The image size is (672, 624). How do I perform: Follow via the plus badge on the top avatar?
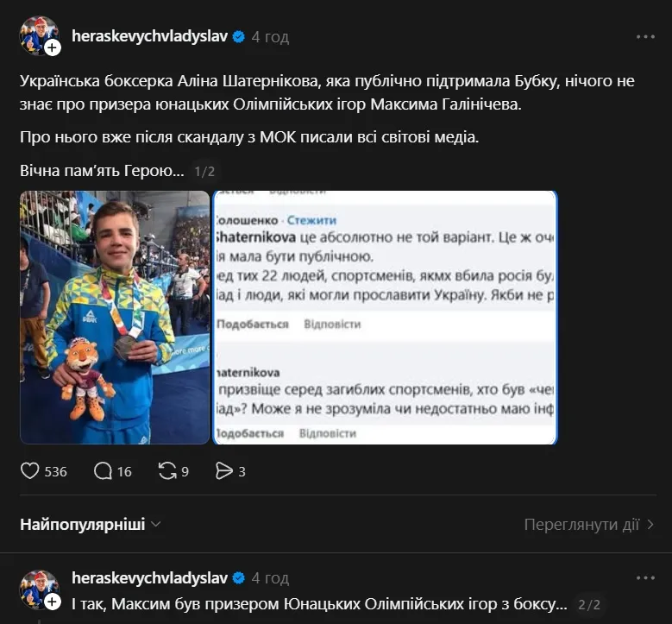coord(53,47)
